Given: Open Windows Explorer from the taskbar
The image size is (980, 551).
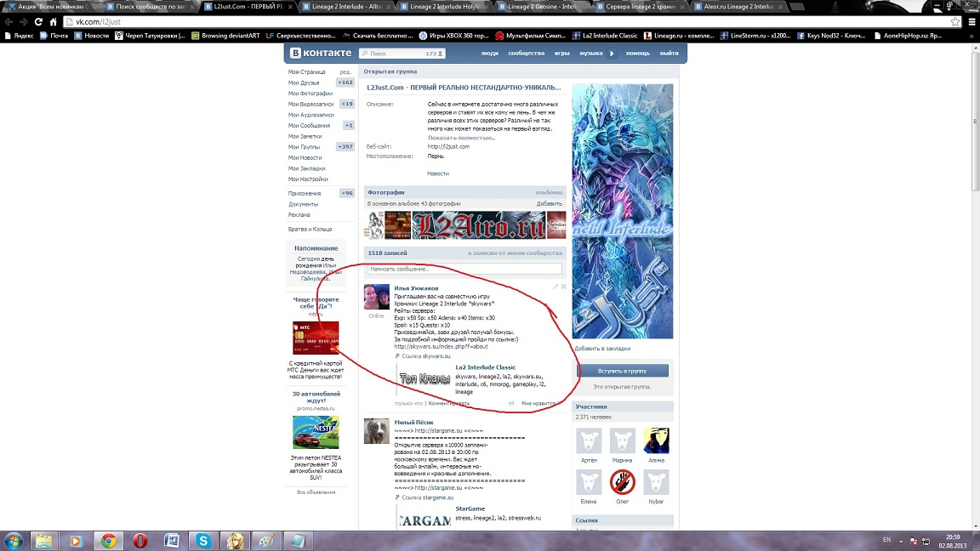Looking at the screenshot, I should pos(43,541).
